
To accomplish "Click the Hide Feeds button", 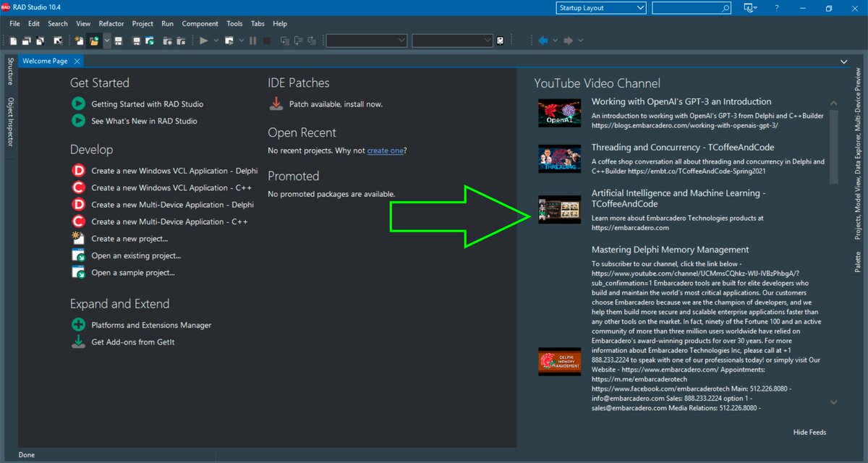I will click(x=809, y=432).
